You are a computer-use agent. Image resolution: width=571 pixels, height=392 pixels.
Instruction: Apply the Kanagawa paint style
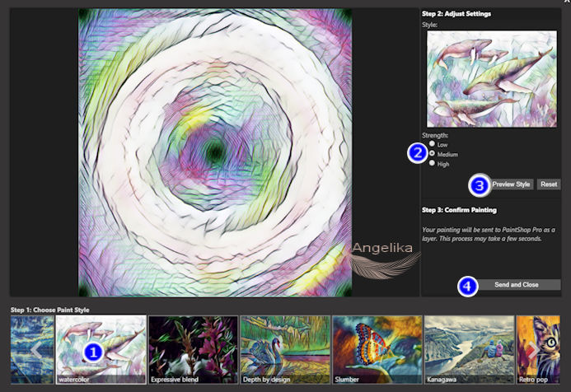click(468, 350)
